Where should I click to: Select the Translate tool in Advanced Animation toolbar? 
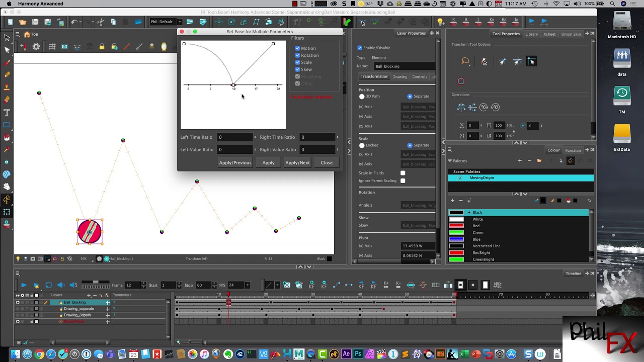(x=219, y=22)
